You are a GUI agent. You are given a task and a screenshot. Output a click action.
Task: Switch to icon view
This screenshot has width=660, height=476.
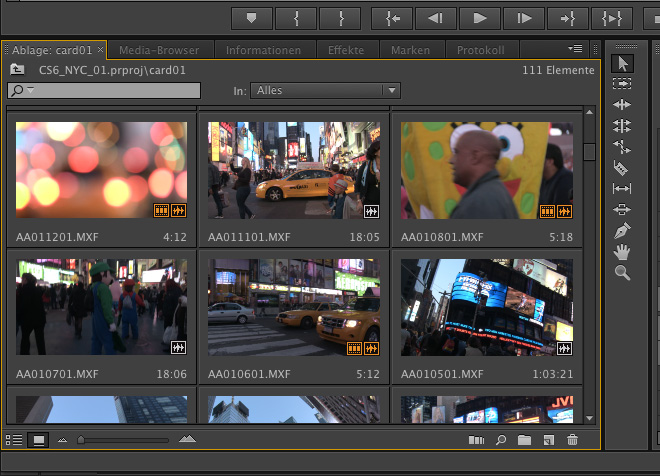[x=38, y=439]
